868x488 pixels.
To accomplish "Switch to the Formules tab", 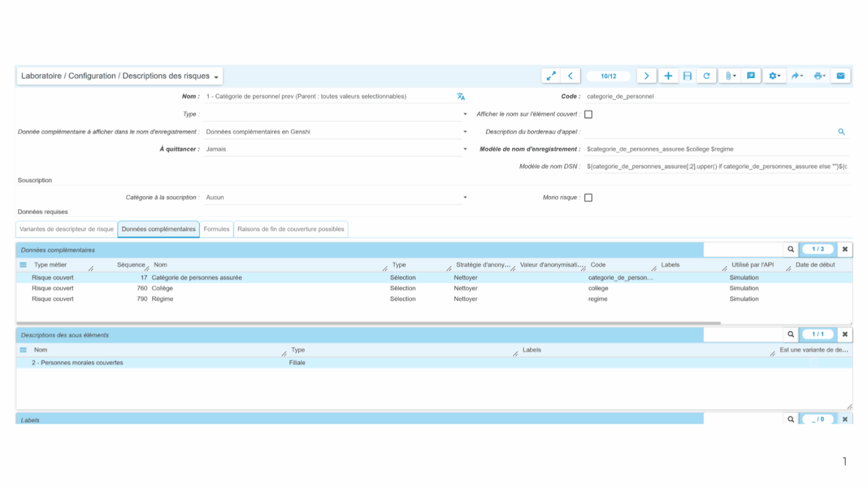I will (x=216, y=229).
